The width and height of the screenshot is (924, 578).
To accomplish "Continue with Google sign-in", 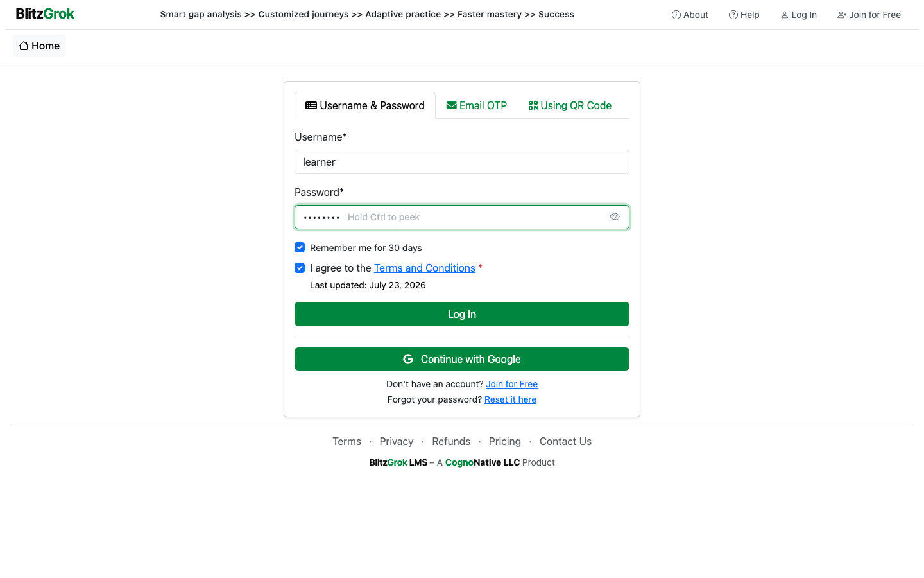I will 462,359.
